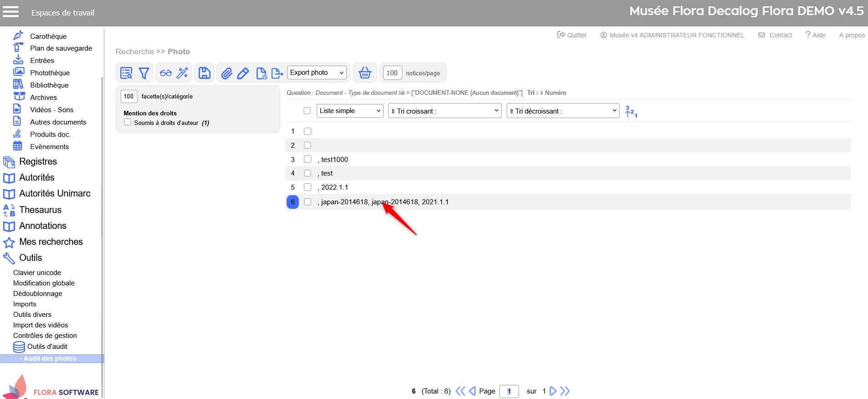The image size is (868, 399).
Task: Click the glasses view icon
Action: point(166,73)
